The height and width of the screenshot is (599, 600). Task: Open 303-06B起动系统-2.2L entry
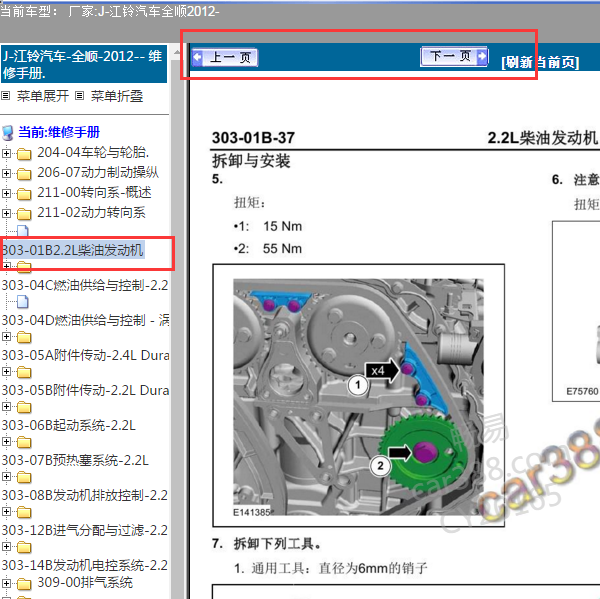(68, 426)
